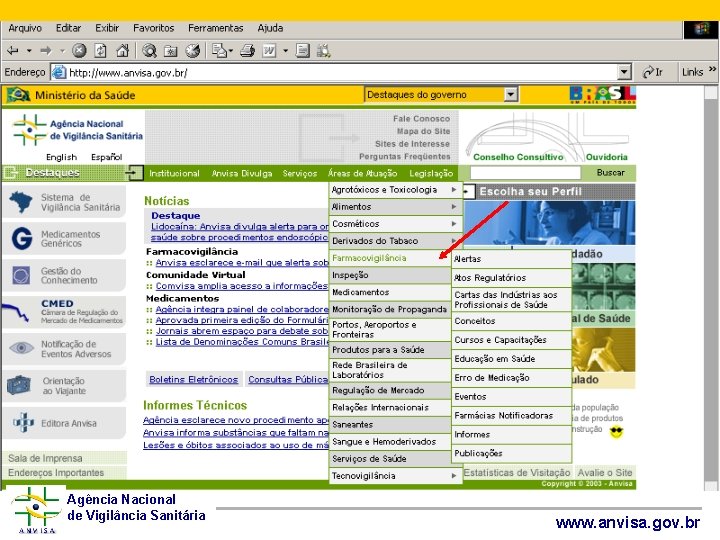Open the Sala de Imprensa link
The image size is (720, 540).
point(45,458)
